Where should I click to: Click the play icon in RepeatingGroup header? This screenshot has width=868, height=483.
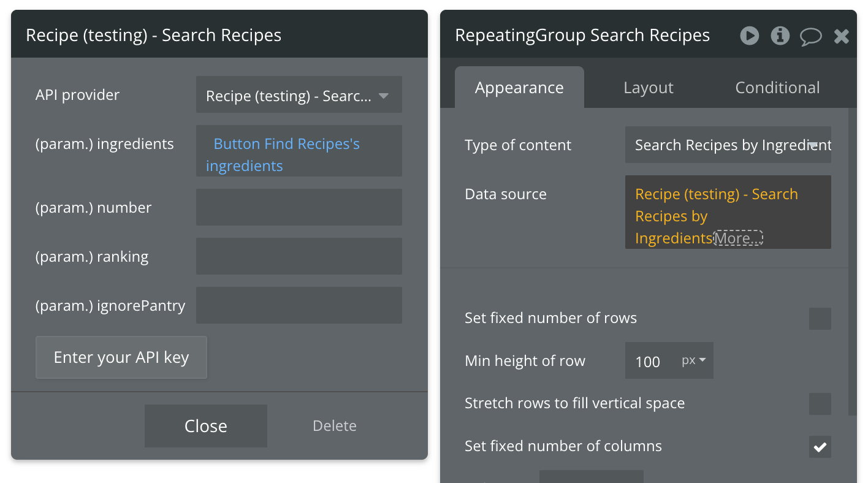[749, 36]
